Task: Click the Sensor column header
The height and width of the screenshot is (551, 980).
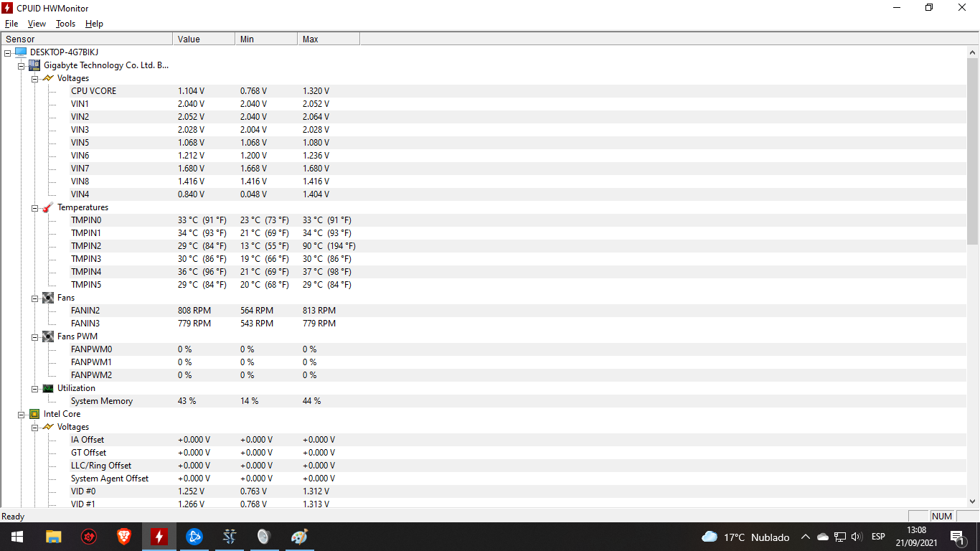Action: click(87, 39)
